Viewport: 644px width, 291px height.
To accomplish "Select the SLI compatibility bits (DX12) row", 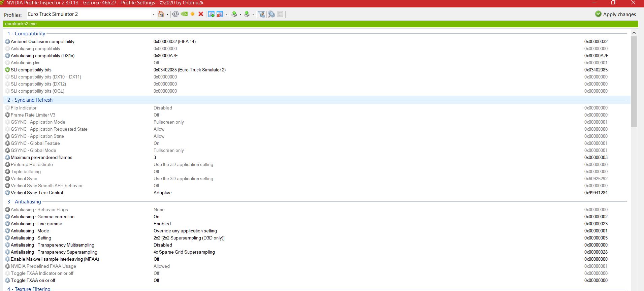I will [x=317, y=84].
